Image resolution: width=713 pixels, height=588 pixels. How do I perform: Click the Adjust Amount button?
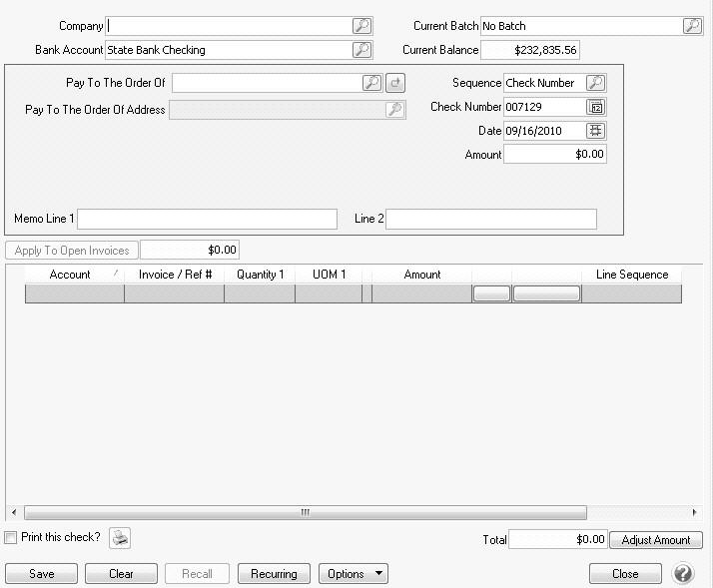pos(655,540)
